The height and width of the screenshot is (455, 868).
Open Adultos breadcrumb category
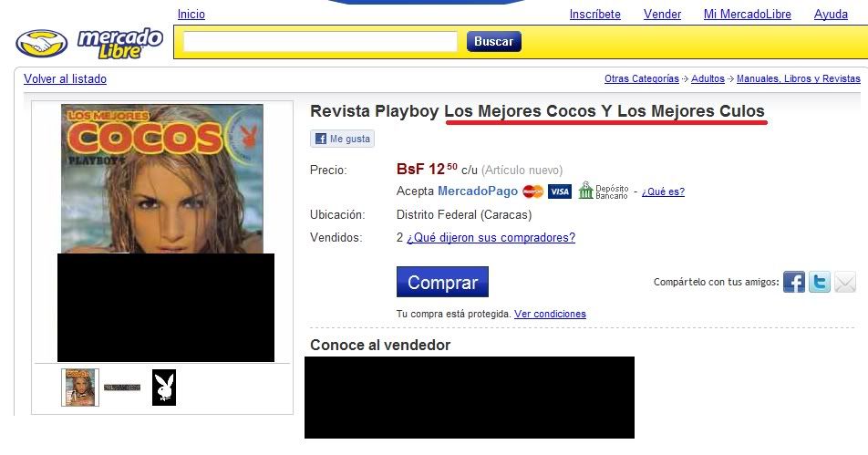(708, 78)
